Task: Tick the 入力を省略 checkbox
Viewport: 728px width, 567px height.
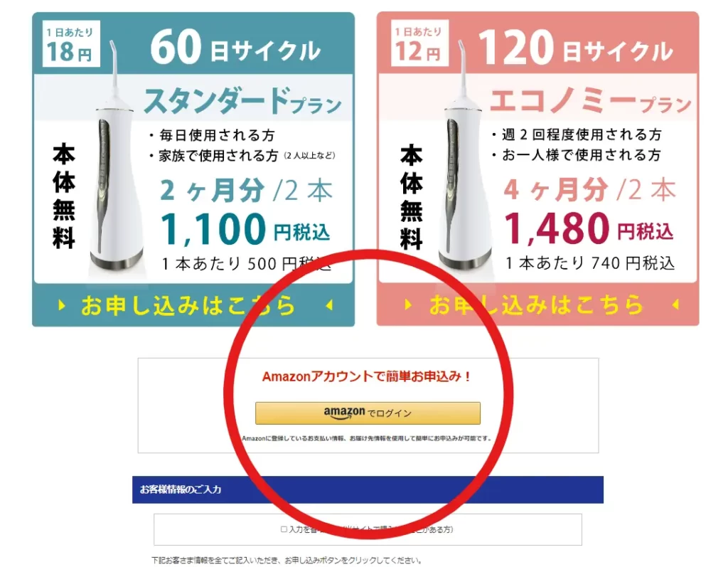Action: point(284,529)
